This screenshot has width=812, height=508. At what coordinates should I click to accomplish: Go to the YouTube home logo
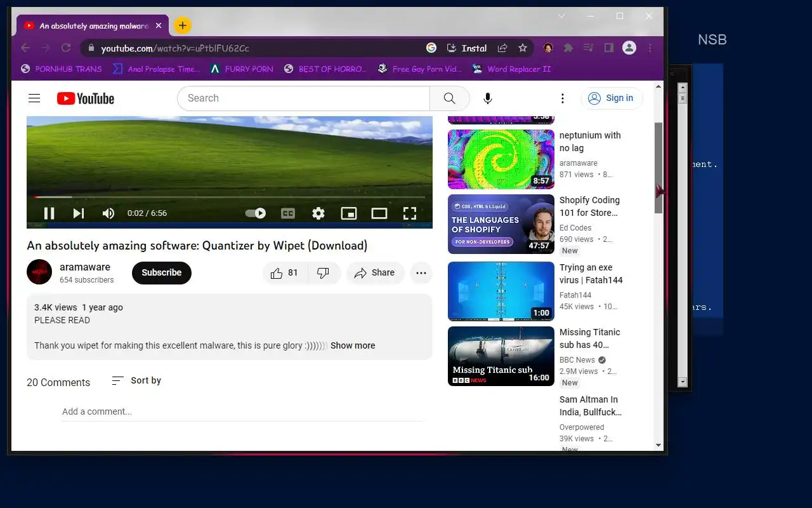click(86, 98)
